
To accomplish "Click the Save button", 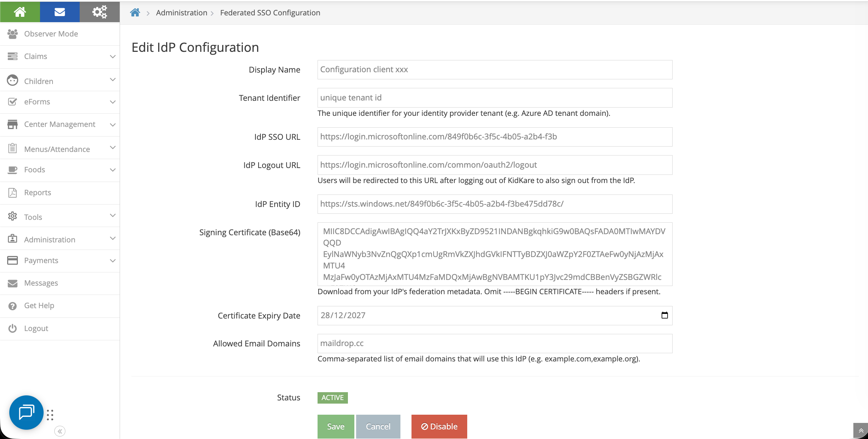I will (335, 426).
